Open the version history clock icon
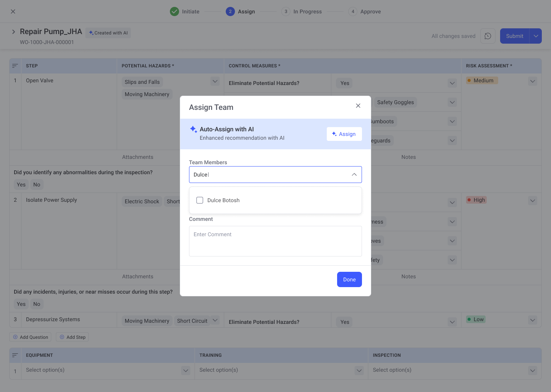 pos(488,36)
